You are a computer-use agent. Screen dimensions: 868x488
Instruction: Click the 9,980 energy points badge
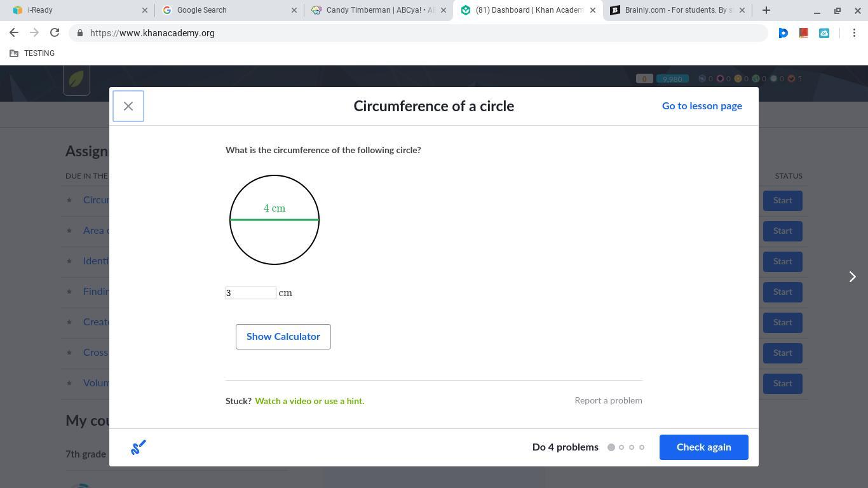(x=672, y=79)
